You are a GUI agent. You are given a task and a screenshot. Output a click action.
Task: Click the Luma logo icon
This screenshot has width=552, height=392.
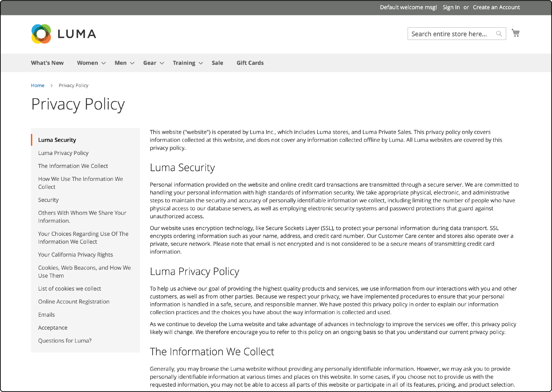[x=41, y=34]
